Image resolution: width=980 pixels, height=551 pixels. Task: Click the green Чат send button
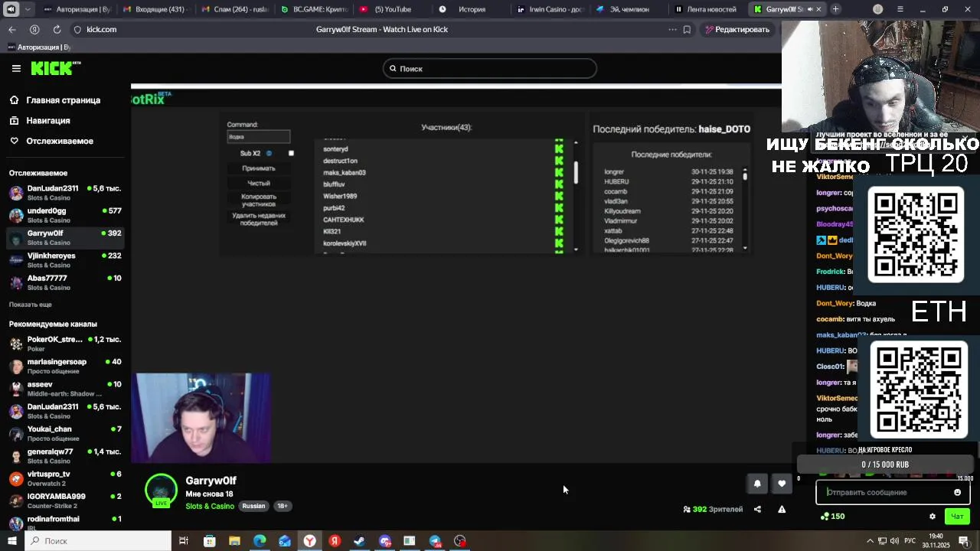click(x=957, y=517)
